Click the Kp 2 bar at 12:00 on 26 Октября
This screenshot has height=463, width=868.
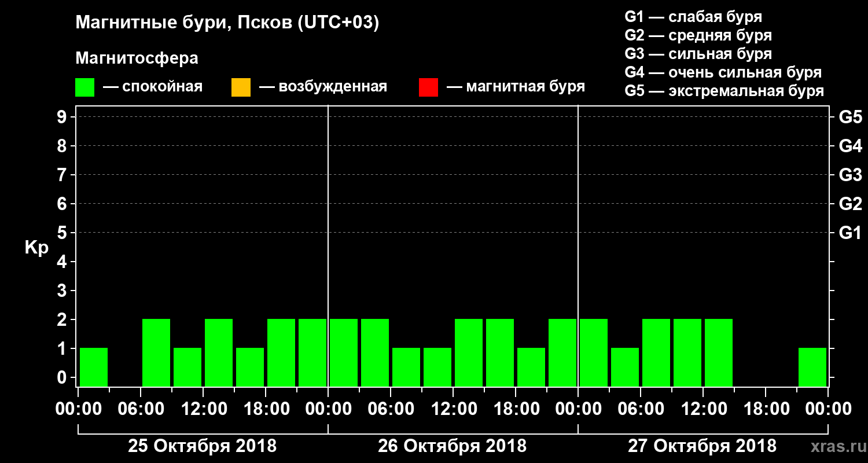[x=469, y=352]
